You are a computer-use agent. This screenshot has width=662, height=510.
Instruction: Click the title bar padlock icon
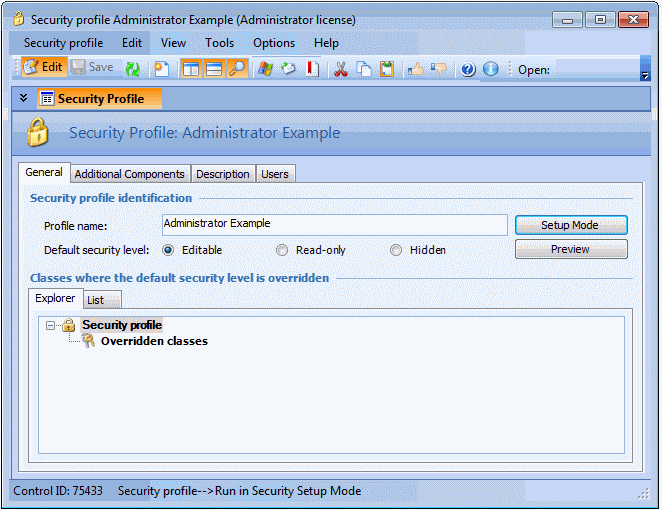(19, 19)
